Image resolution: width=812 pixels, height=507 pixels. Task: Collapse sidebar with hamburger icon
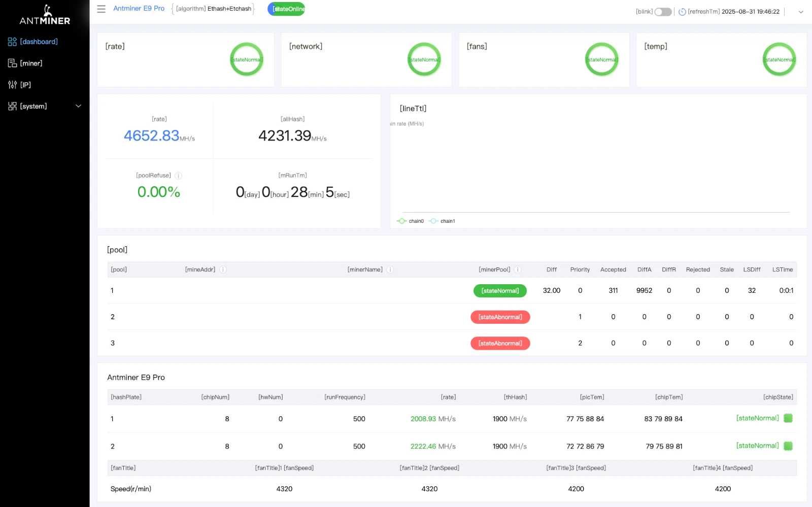point(101,9)
